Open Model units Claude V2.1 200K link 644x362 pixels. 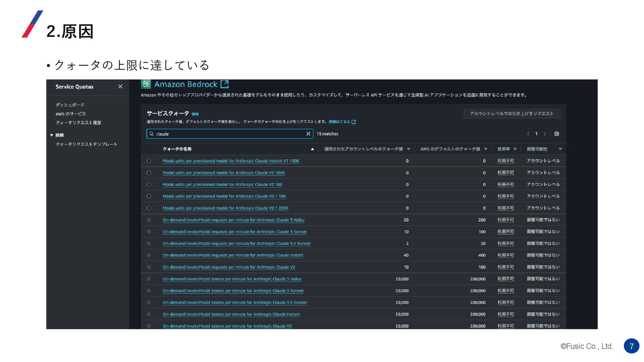(x=225, y=208)
